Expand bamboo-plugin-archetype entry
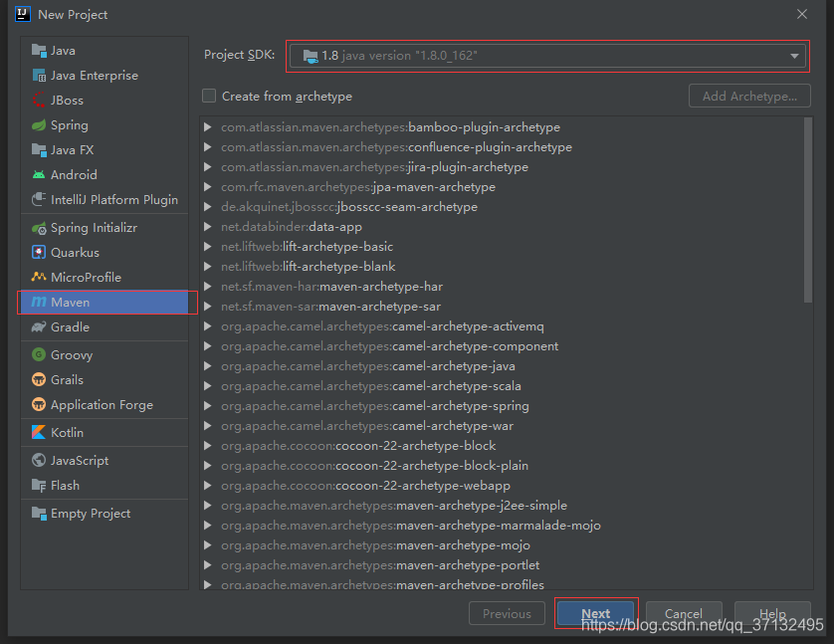 point(208,127)
